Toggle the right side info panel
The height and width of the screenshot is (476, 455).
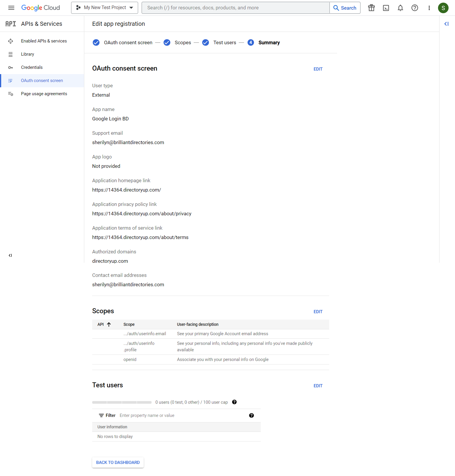click(x=447, y=24)
